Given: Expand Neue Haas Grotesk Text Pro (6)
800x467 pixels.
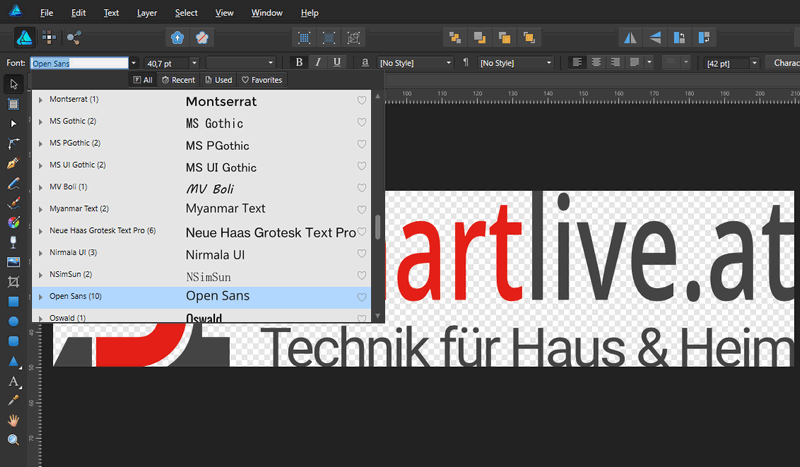Looking at the screenshot, I should pyautogui.click(x=40, y=231).
